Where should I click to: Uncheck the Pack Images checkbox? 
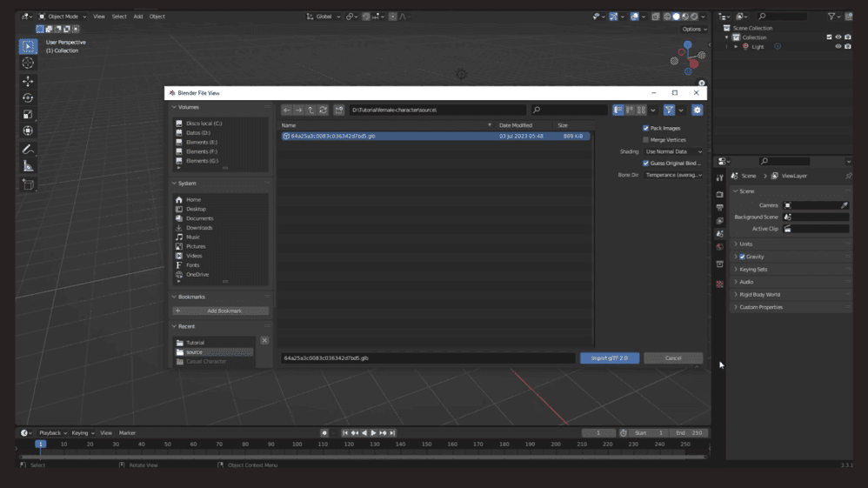click(x=645, y=128)
